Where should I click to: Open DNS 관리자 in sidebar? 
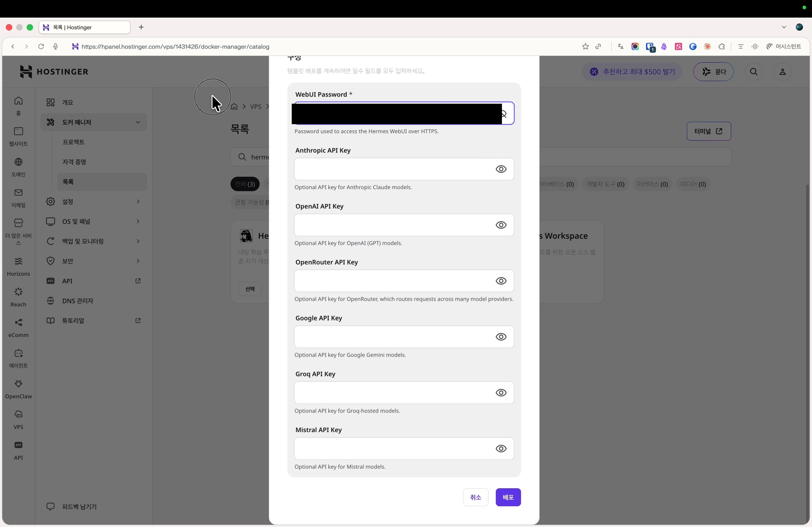click(94, 301)
